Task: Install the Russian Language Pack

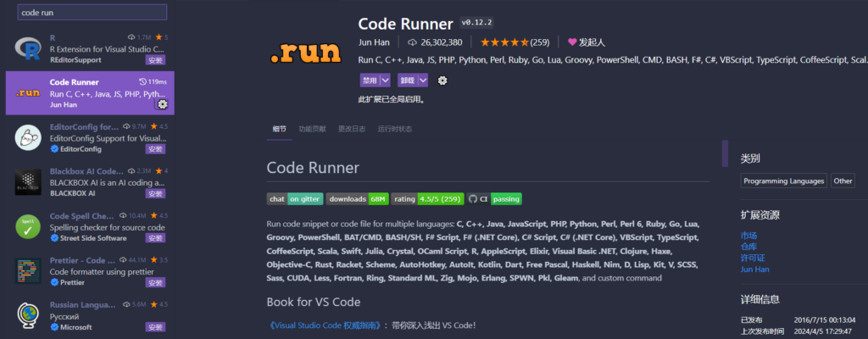Action: [156, 327]
